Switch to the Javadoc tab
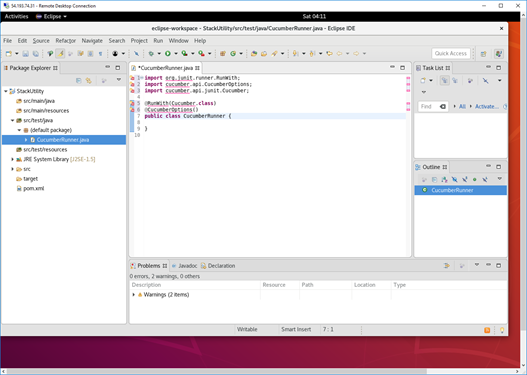 pyautogui.click(x=185, y=266)
